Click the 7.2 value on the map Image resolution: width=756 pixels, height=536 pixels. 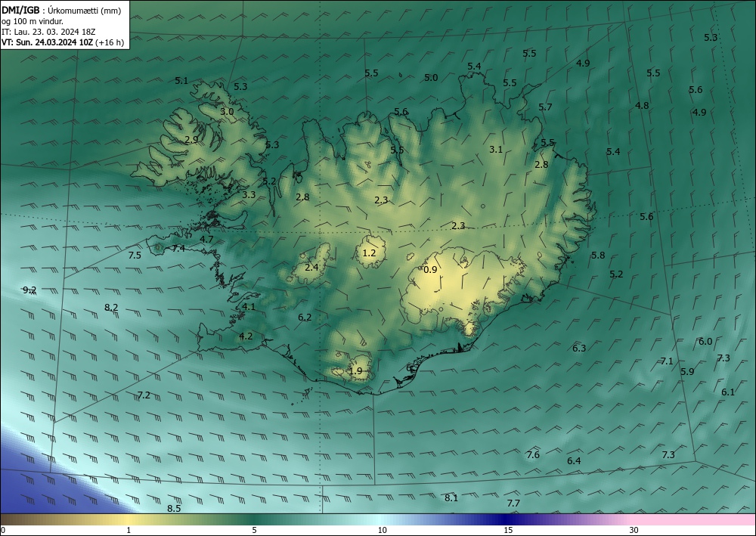point(144,395)
